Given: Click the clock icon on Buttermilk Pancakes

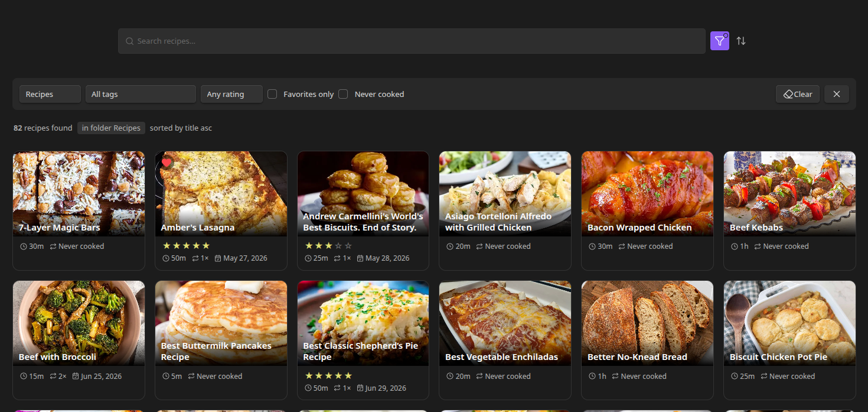Looking at the screenshot, I should point(165,376).
